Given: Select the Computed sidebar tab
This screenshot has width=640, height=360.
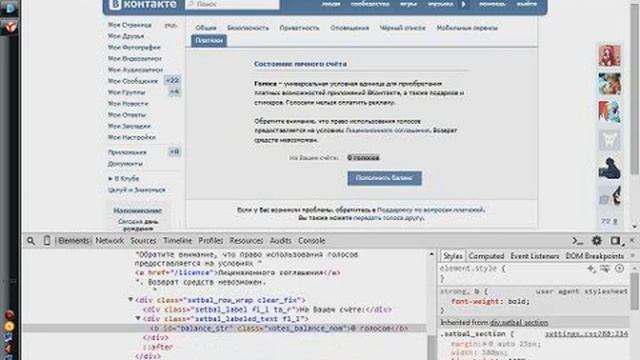Looking at the screenshot, I should (x=486, y=256).
